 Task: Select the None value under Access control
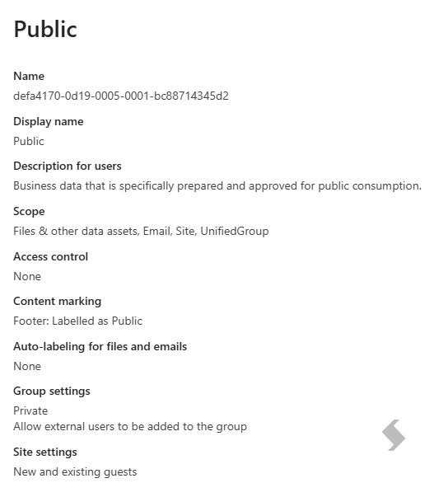coord(27,276)
